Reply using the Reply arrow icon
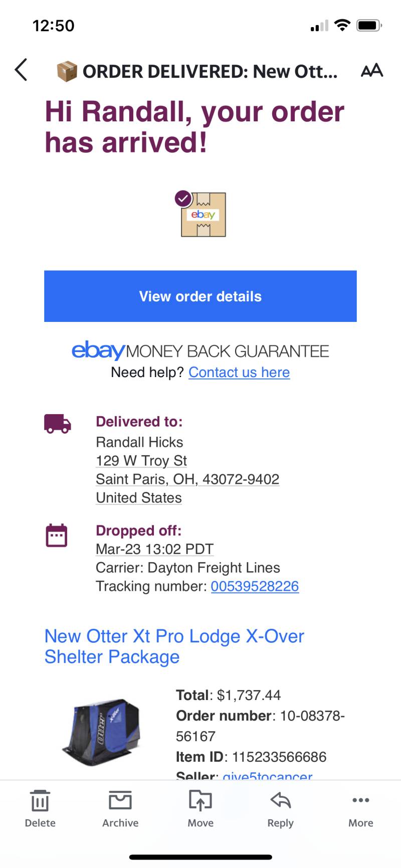401x868 pixels. (x=281, y=800)
